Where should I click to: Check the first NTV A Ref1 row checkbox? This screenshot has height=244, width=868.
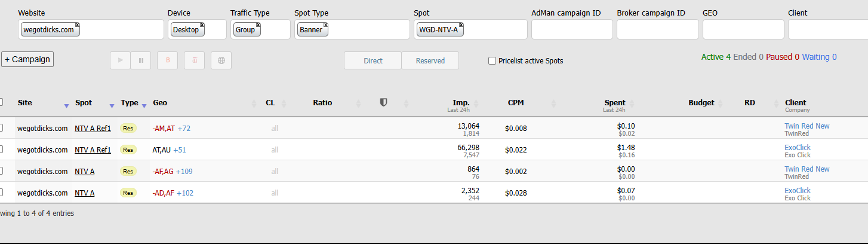pos(1,128)
